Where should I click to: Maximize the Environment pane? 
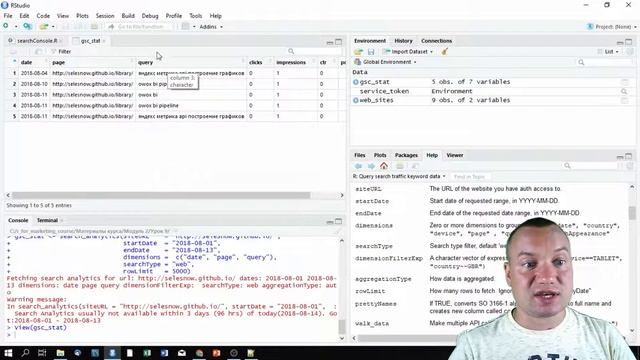coord(629,42)
